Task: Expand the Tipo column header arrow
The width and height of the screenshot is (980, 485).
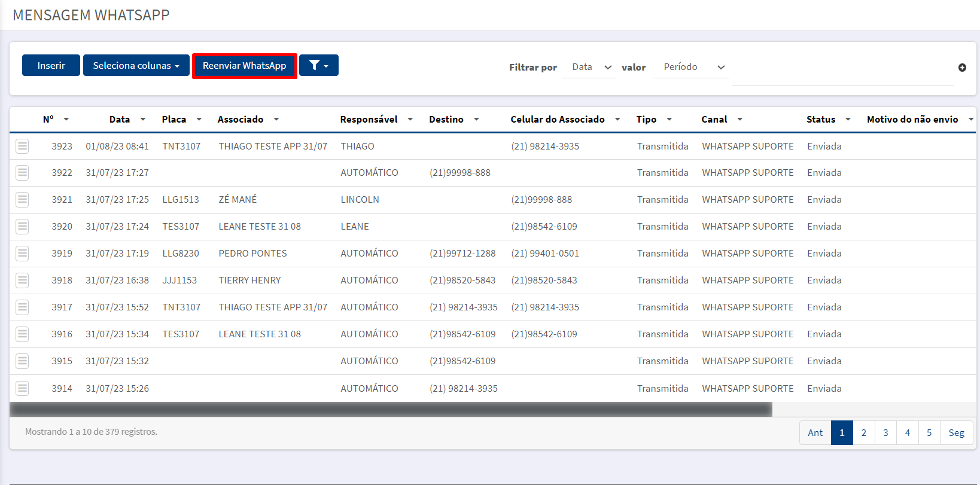Action: (669, 120)
